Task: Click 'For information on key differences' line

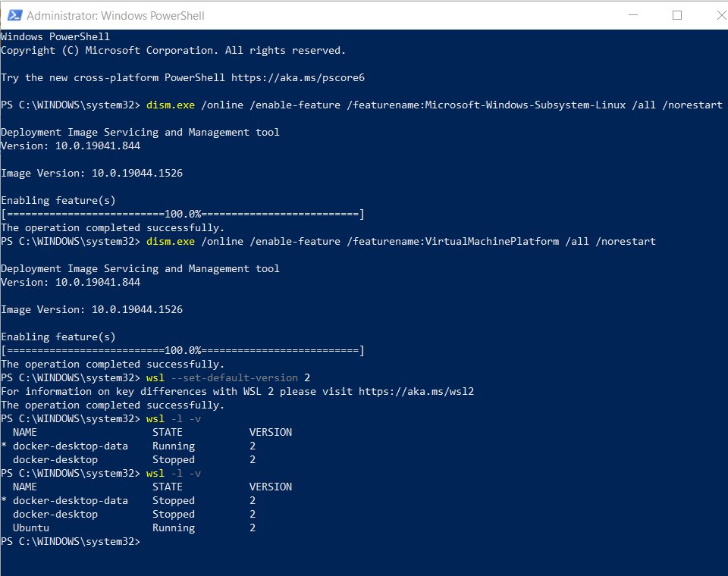Action: tap(237, 391)
